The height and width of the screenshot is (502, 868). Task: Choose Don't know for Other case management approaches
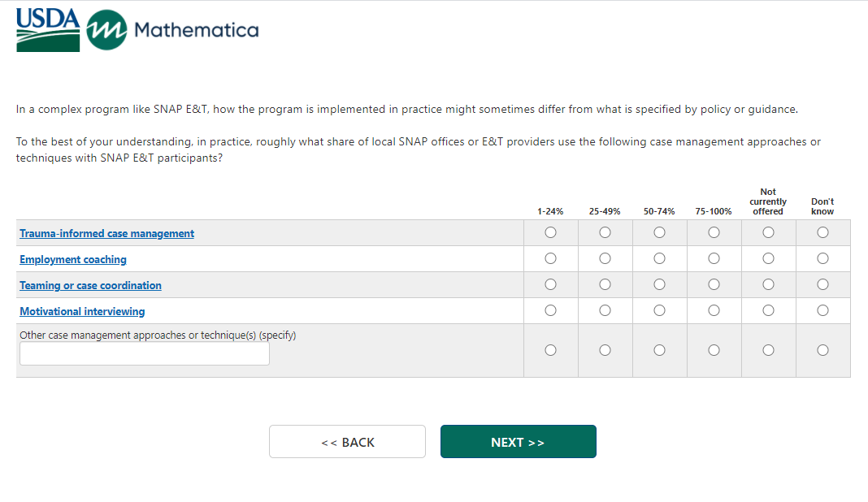click(822, 350)
